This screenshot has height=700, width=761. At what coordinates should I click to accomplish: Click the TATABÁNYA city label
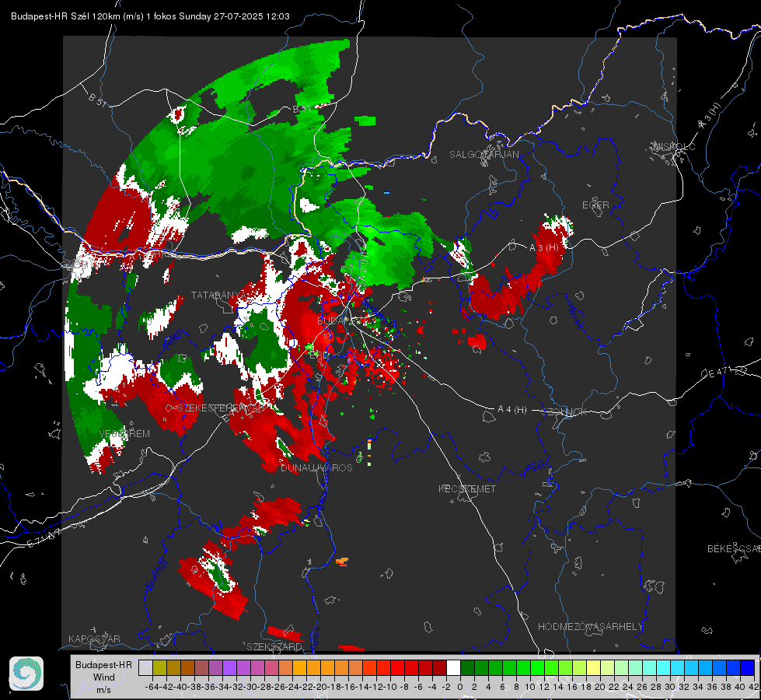(x=218, y=295)
